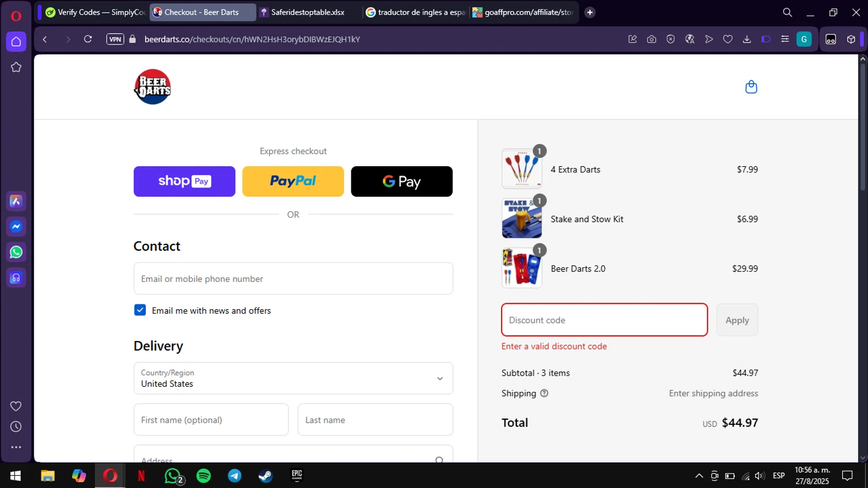Image resolution: width=868 pixels, height=488 pixels.
Task: Open the battery saver toolbar icon
Action: 766,39
